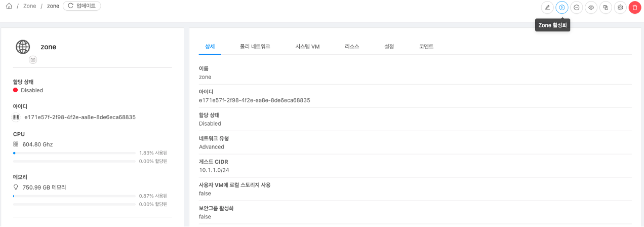Switch to the 물리 네트워크 tab

(255, 46)
